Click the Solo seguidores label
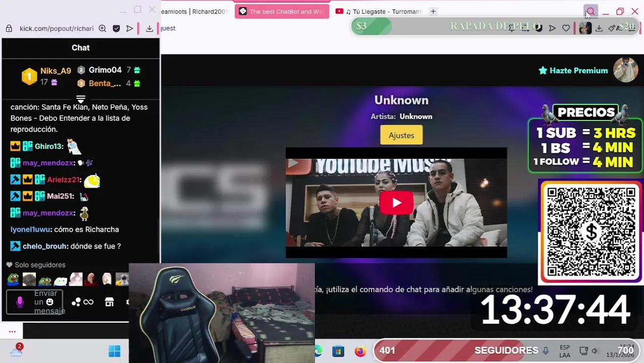 click(40, 265)
